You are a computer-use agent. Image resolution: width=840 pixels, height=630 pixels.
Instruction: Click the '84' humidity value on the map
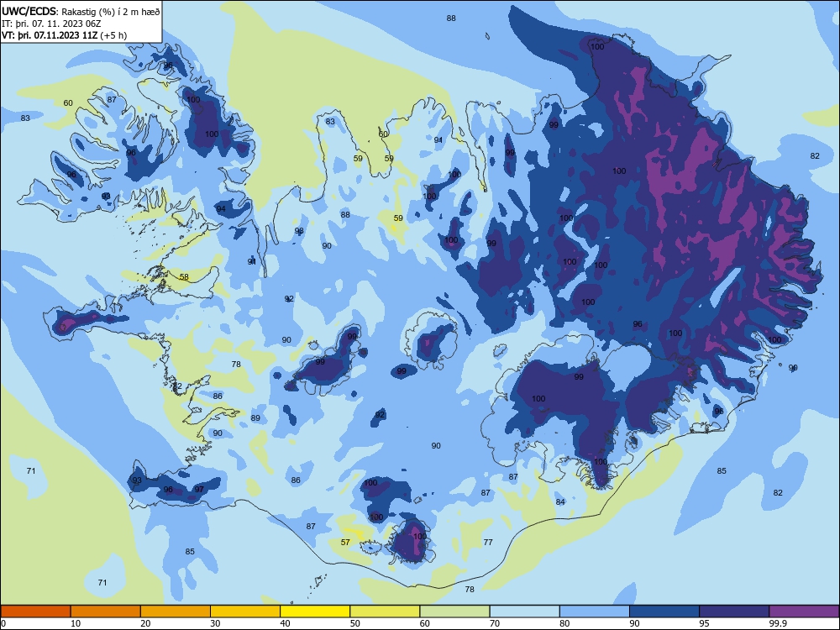click(x=560, y=502)
